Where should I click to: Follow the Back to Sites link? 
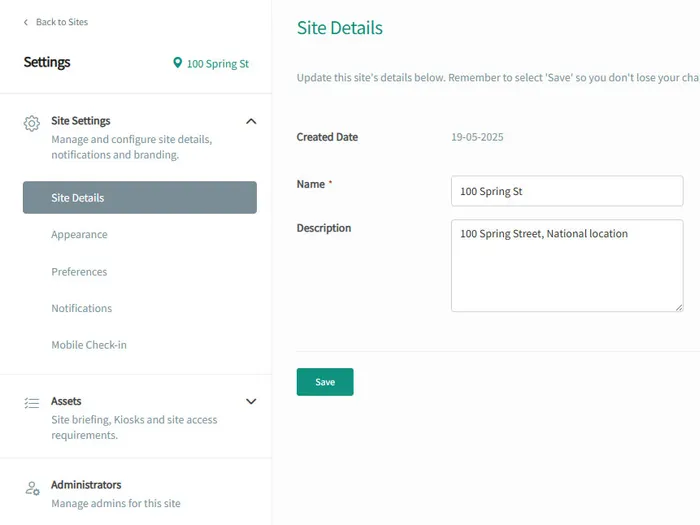(61, 22)
